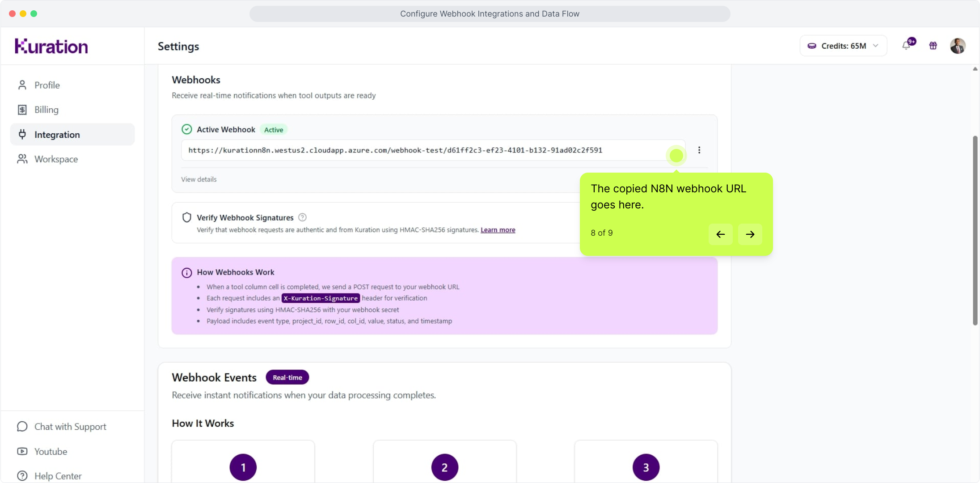
Task: Open the Learn more link
Action: [498, 230]
